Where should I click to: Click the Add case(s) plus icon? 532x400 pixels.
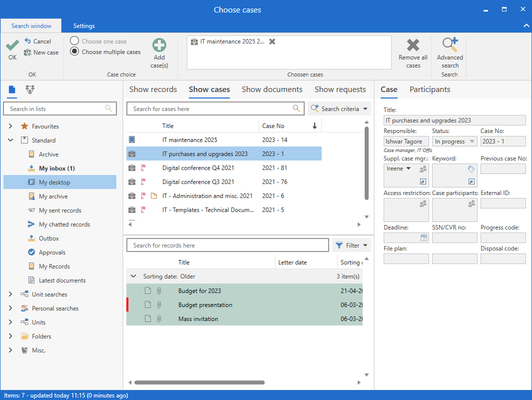pos(159,46)
